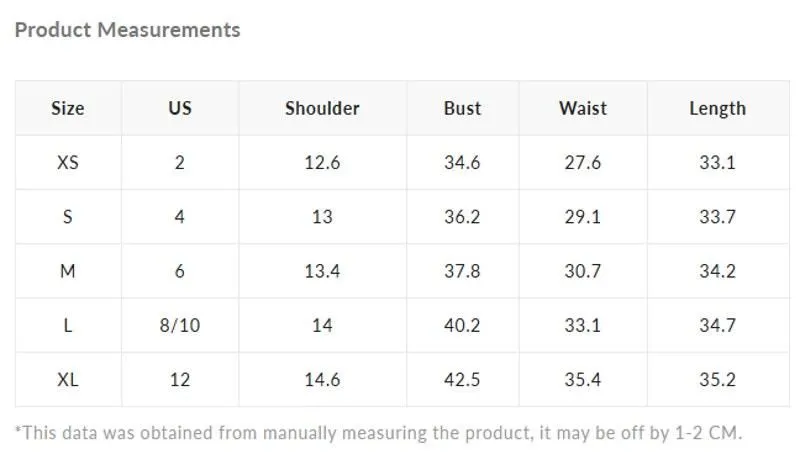This screenshot has height=454, width=800.
Task: Click the manual measuring disclaimer note
Action: coord(378,433)
